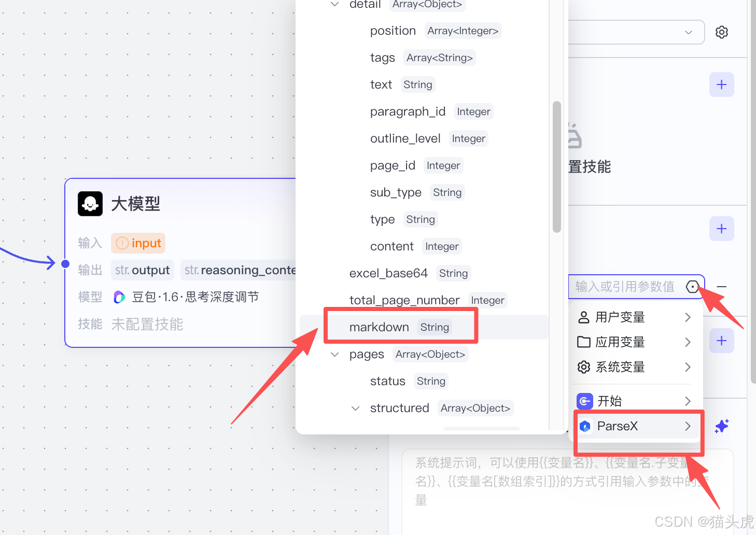The width and height of the screenshot is (756, 535).
Task: Click the folder icon beside 应用变量
Action: pyautogui.click(x=583, y=342)
